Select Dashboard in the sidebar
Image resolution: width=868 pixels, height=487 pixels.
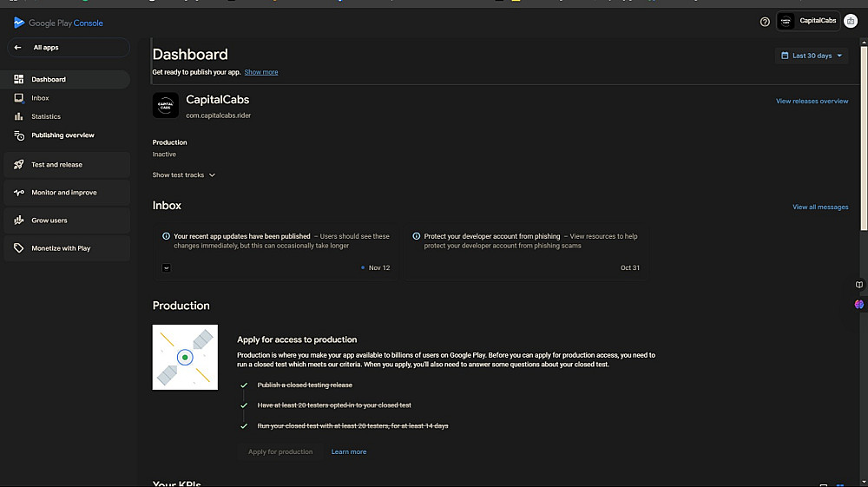pos(49,80)
